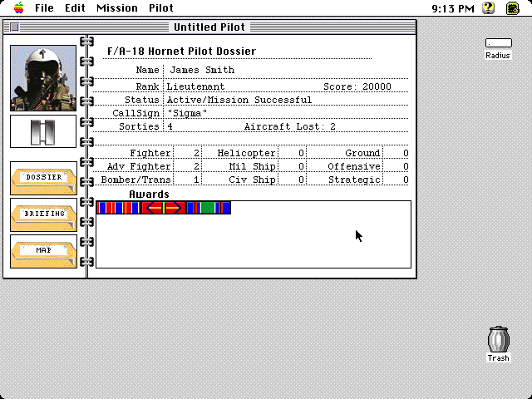Open the MAP folder tab
532x399 pixels.
point(43,251)
